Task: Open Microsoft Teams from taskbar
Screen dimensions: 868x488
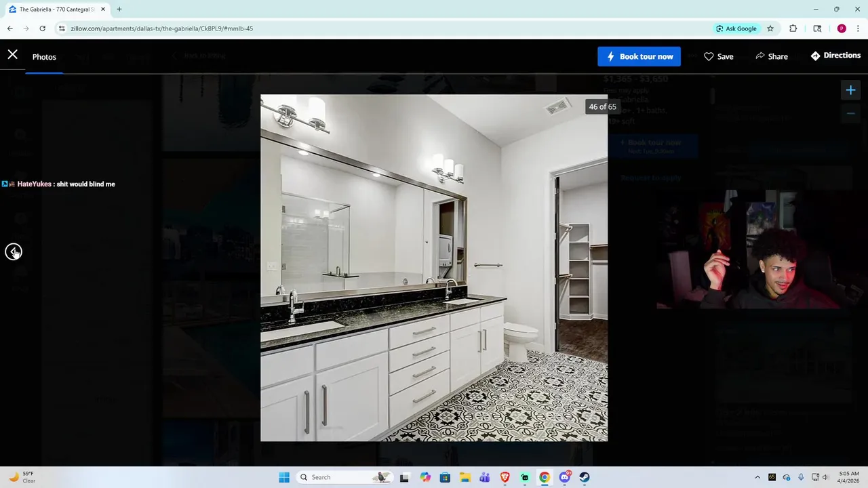Action: (x=485, y=477)
